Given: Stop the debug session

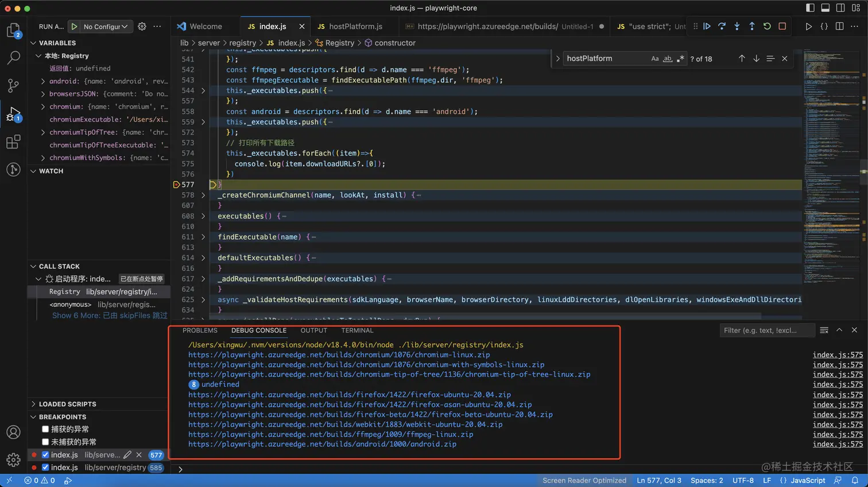Looking at the screenshot, I should coord(782,26).
